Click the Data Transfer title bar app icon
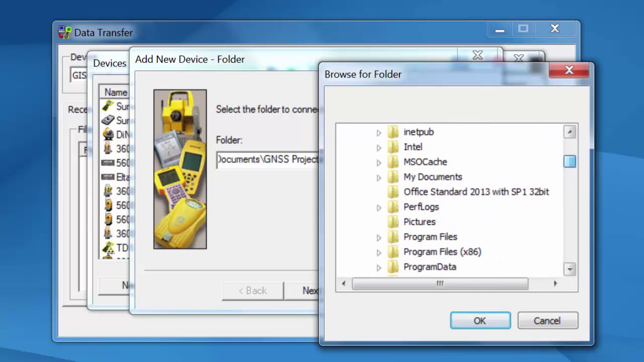The image size is (644, 362). (x=64, y=32)
